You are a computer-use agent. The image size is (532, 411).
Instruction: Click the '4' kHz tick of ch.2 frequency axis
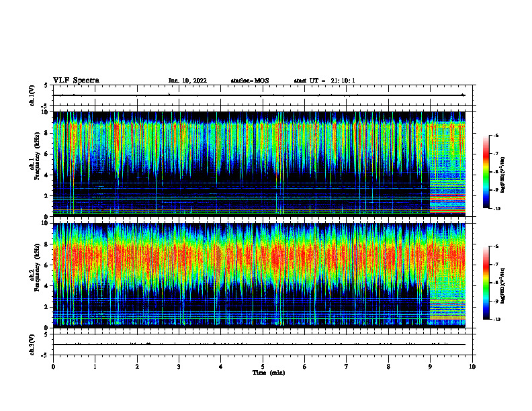coord(46,286)
